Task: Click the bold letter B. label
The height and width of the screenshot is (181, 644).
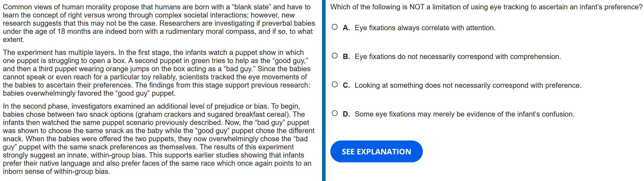Action: 346,57
